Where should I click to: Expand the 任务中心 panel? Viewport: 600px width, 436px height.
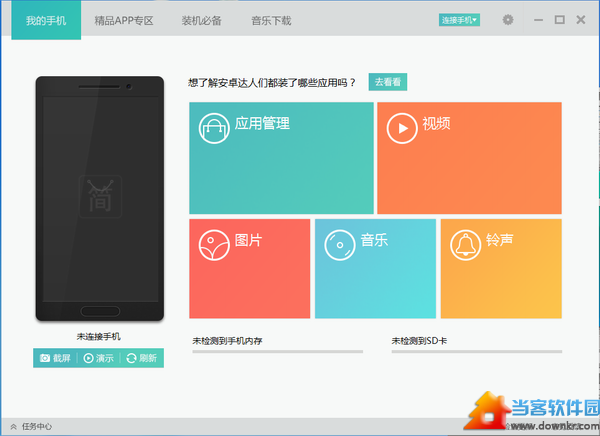pyautogui.click(x=31, y=426)
